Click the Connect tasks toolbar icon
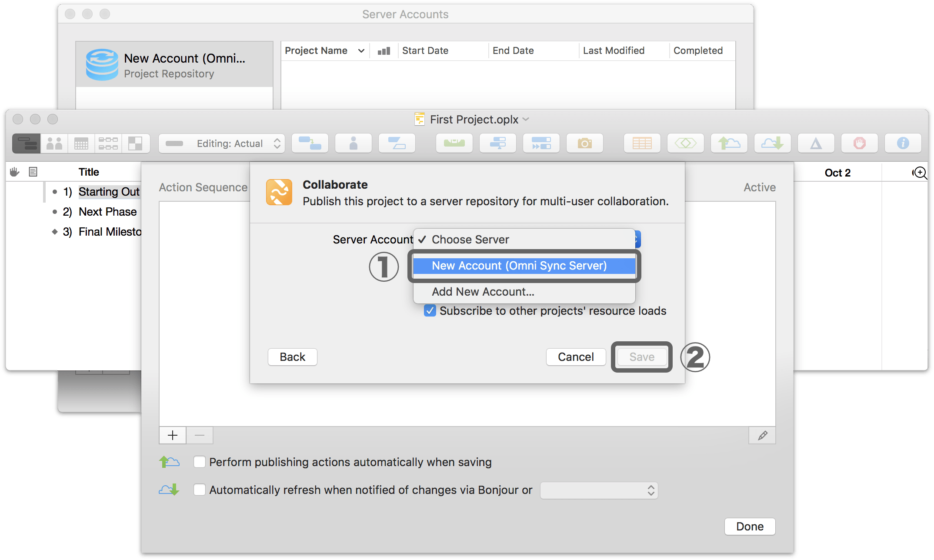934x560 pixels. [310, 143]
